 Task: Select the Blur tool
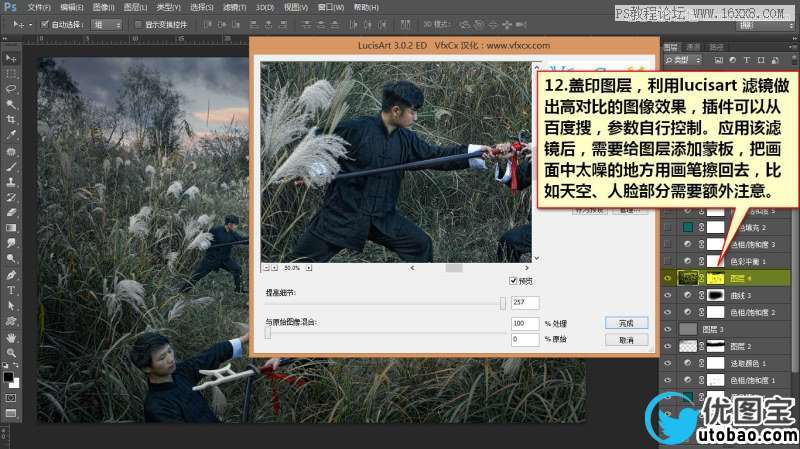pos(11,243)
